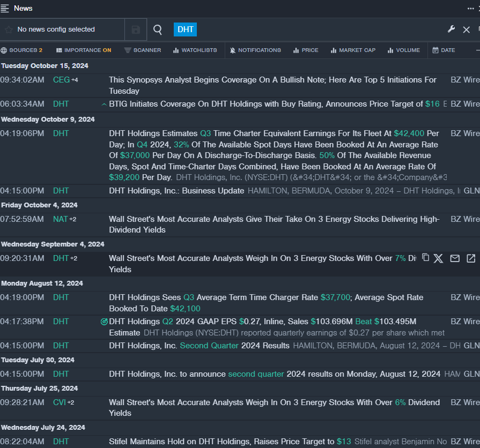Open DHT Holdings Second Quarter 2024 Results headline

[x=199, y=346]
